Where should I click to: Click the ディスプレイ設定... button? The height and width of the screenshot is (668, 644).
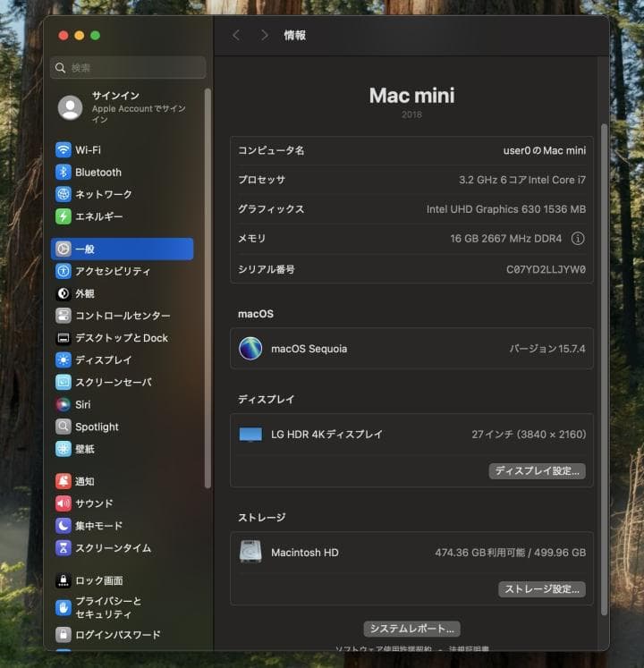(537, 471)
